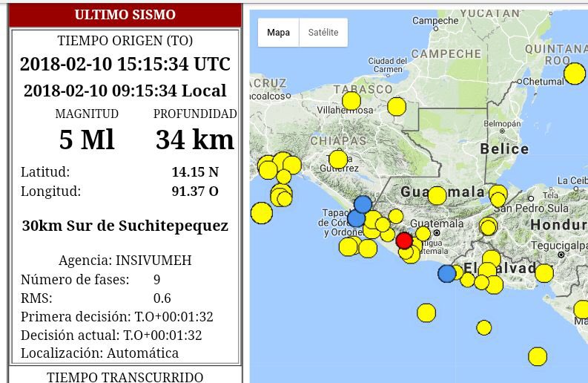Select the yellow marker beside Villahermosa
Screen dimensions: 588x383
coord(351,101)
